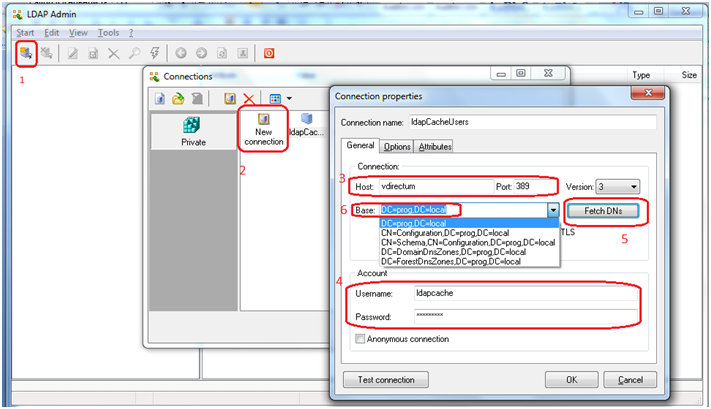Select the Private storage item
The image size is (711, 409).
point(194,131)
